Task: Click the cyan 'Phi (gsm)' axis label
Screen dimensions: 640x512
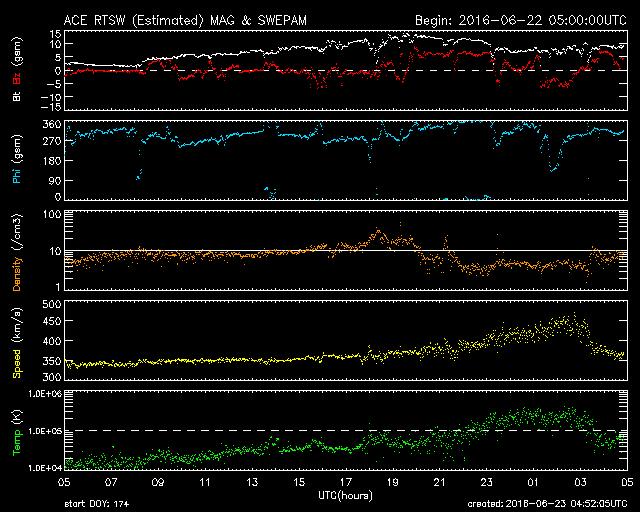Action: (17, 159)
